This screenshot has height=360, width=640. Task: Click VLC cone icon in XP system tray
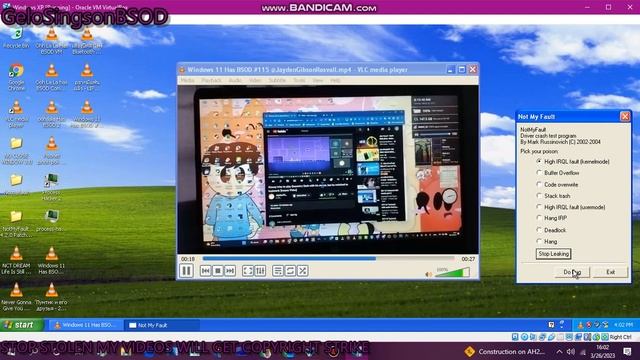point(580,325)
